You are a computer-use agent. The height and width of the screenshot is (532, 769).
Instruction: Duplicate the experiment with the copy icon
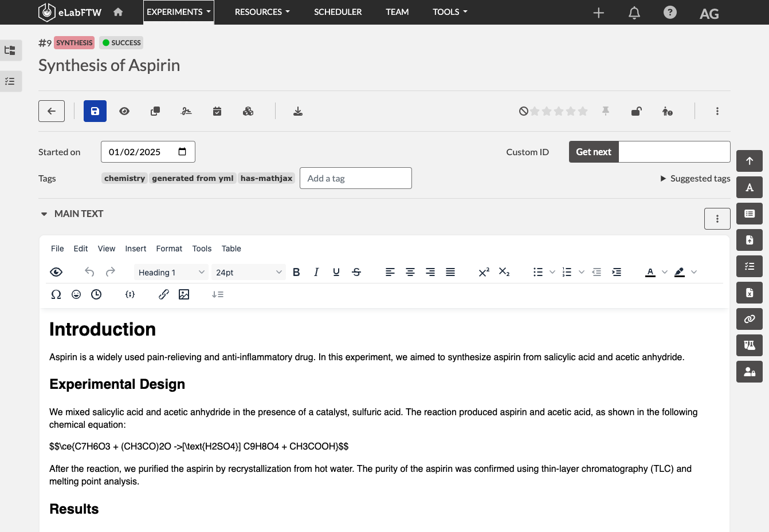point(155,111)
